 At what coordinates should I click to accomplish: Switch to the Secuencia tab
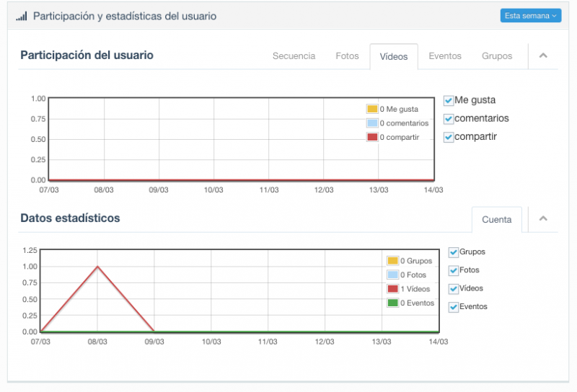[294, 56]
